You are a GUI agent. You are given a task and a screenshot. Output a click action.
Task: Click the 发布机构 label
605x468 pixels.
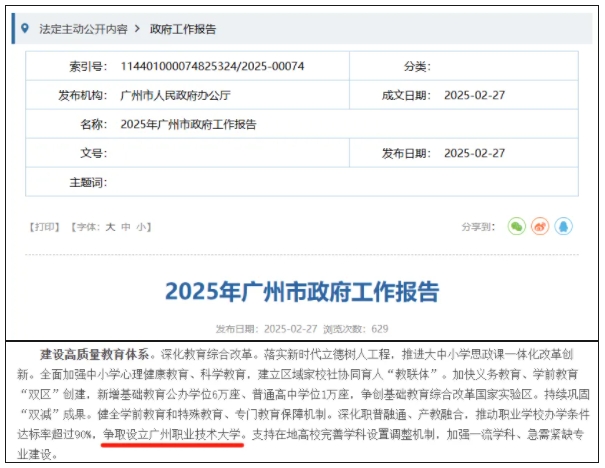click(x=83, y=95)
